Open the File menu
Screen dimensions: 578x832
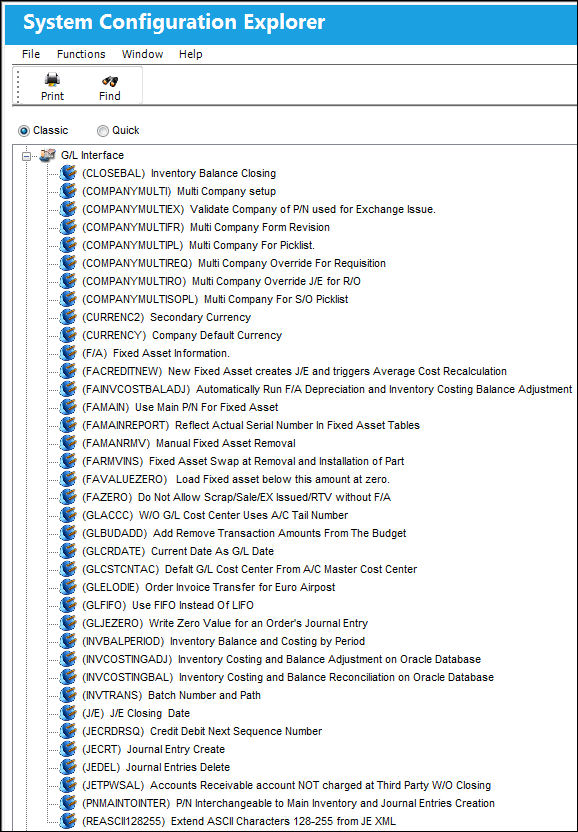coord(31,54)
